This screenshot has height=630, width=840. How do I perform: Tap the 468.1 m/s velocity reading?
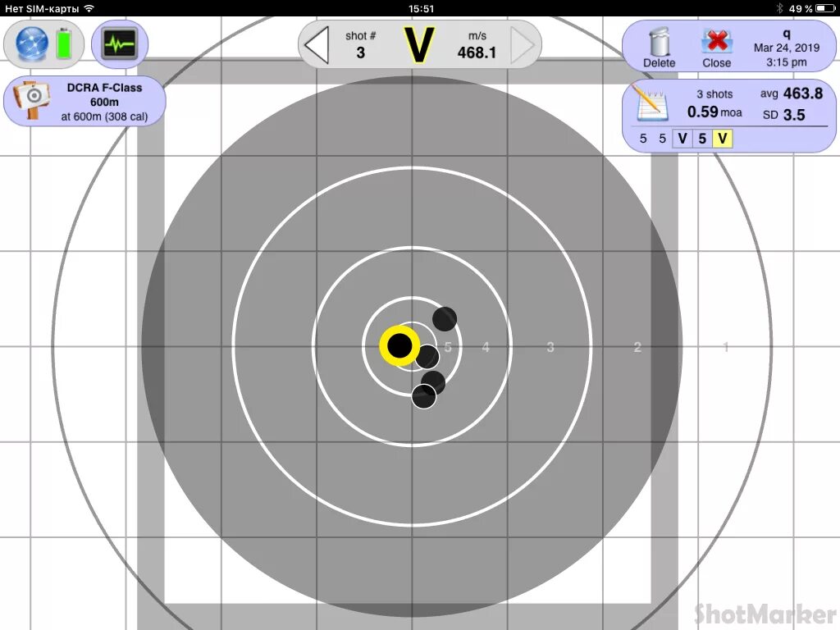pos(477,45)
